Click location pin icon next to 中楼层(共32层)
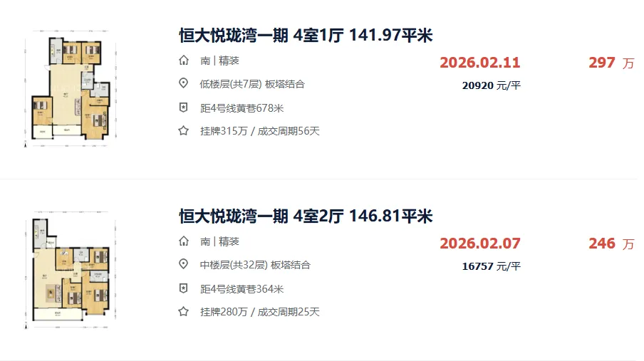 coord(184,264)
